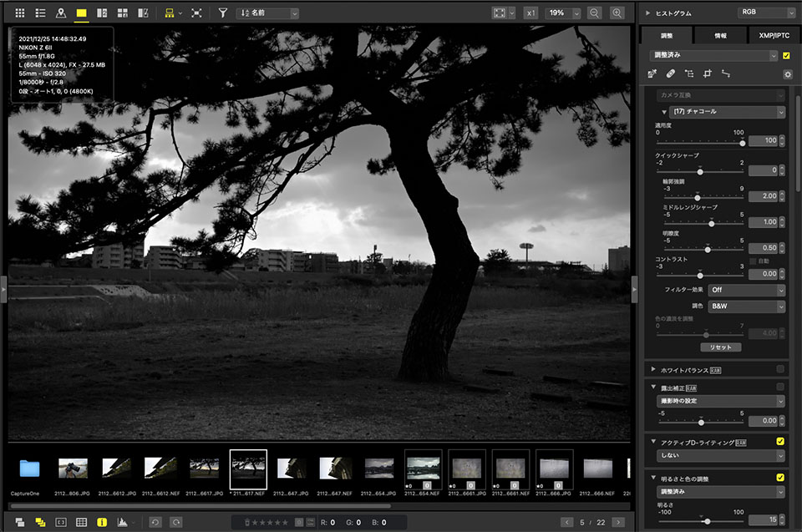Switch to the XMP/IPTC tab
The width and height of the screenshot is (802, 532).
pyautogui.click(x=774, y=35)
